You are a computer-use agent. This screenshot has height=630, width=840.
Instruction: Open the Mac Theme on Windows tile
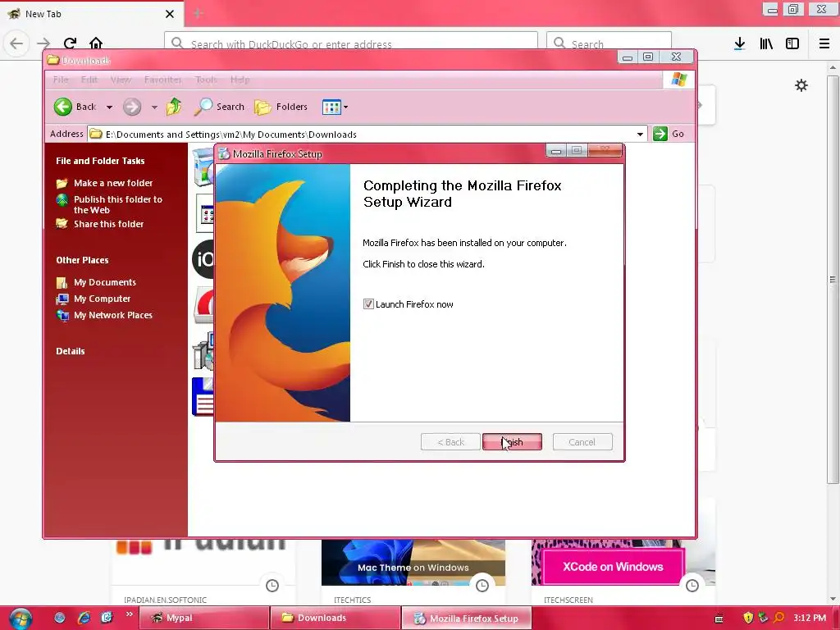coord(413,563)
